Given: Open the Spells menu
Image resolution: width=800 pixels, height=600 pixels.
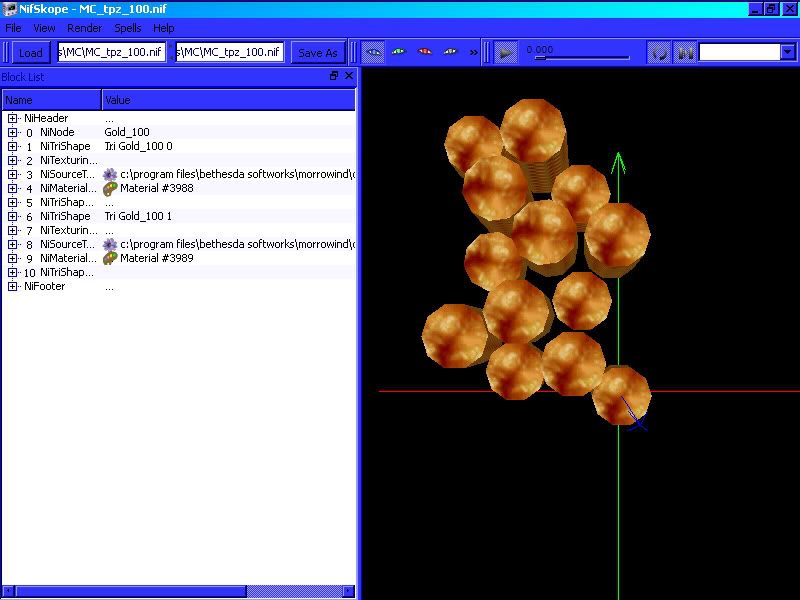Looking at the screenshot, I should (x=128, y=28).
